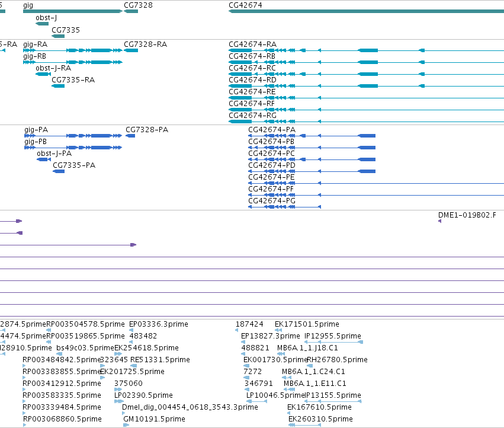Select the CG42674 gene label
The height and width of the screenshot is (428, 504).
245,5
